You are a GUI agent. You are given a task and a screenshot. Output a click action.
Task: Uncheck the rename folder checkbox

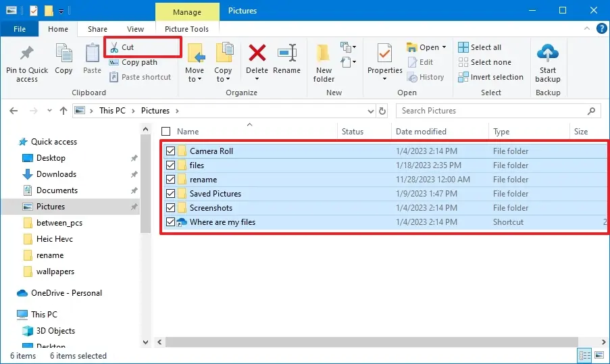170,179
